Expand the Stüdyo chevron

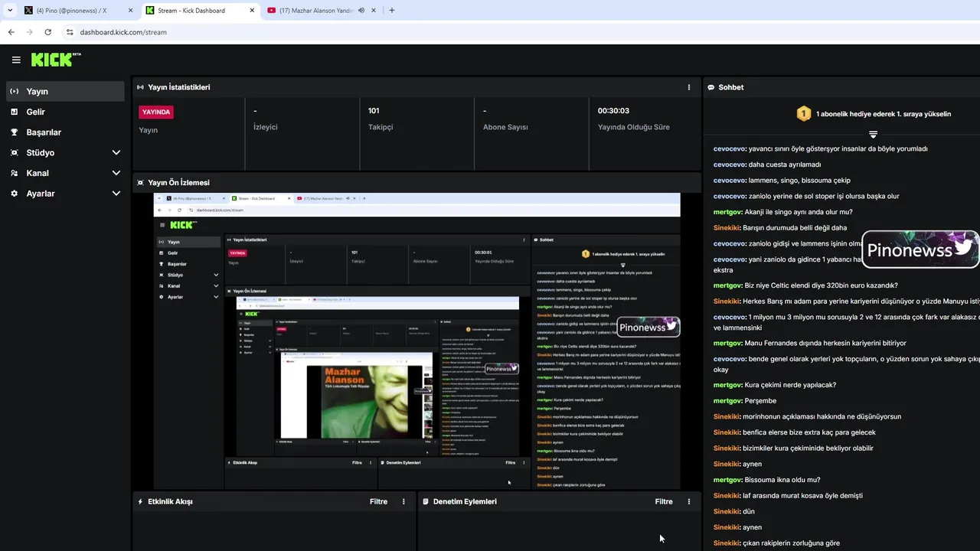coord(116,152)
